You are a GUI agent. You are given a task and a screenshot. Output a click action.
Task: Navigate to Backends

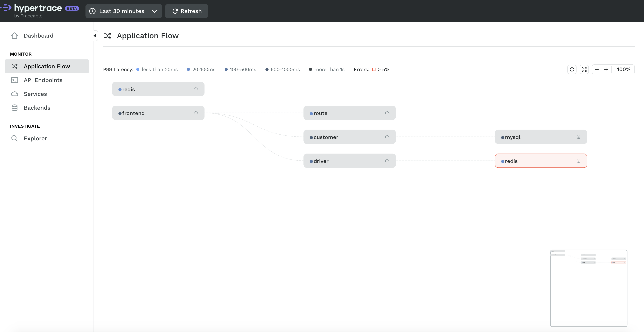click(x=37, y=108)
